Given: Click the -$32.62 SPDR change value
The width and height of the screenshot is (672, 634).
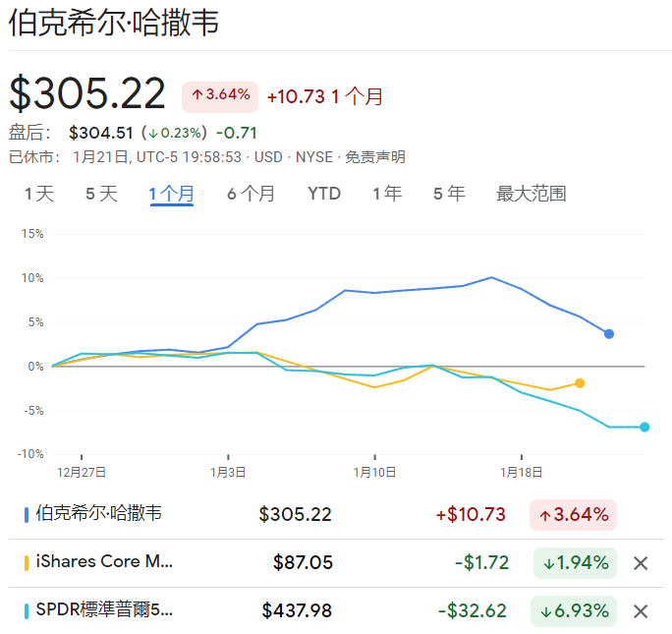Looking at the screenshot, I should [473, 610].
